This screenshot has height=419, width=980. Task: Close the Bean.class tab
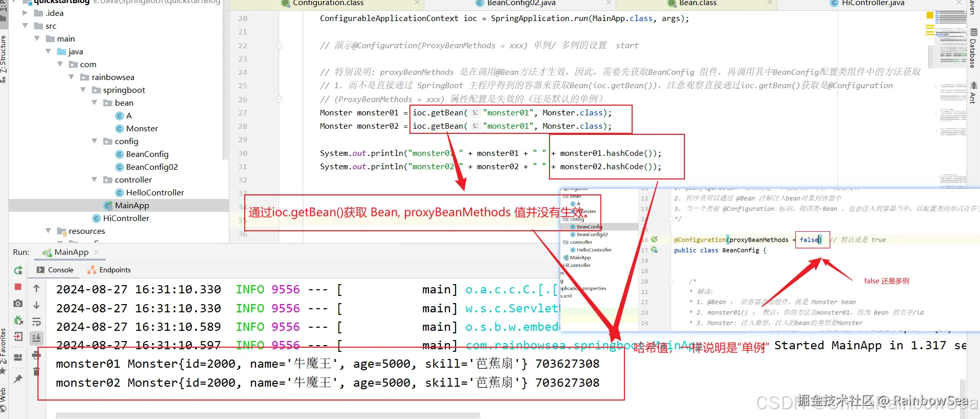pos(770,3)
